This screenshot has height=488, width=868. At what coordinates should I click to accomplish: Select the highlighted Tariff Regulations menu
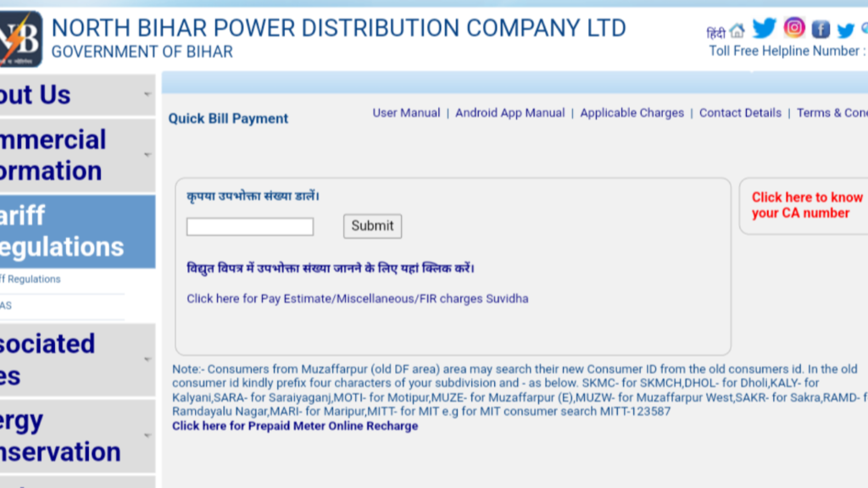point(77,231)
